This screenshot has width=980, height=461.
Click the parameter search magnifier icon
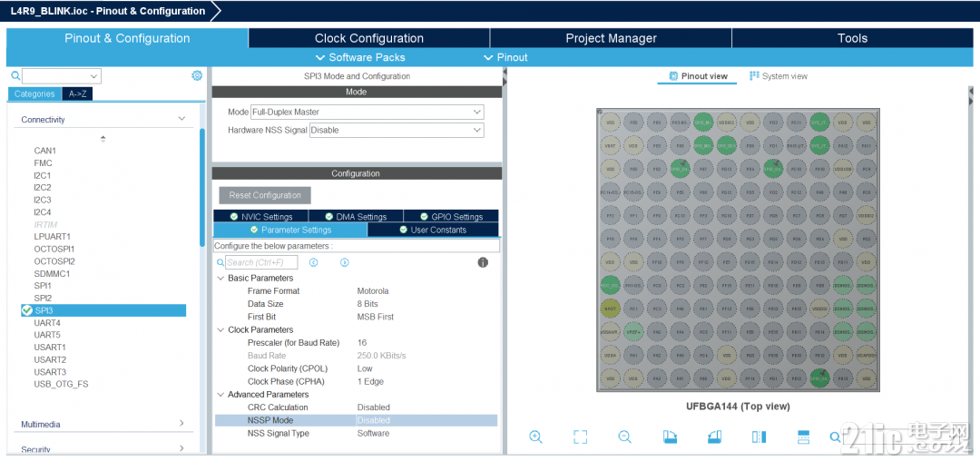point(220,263)
